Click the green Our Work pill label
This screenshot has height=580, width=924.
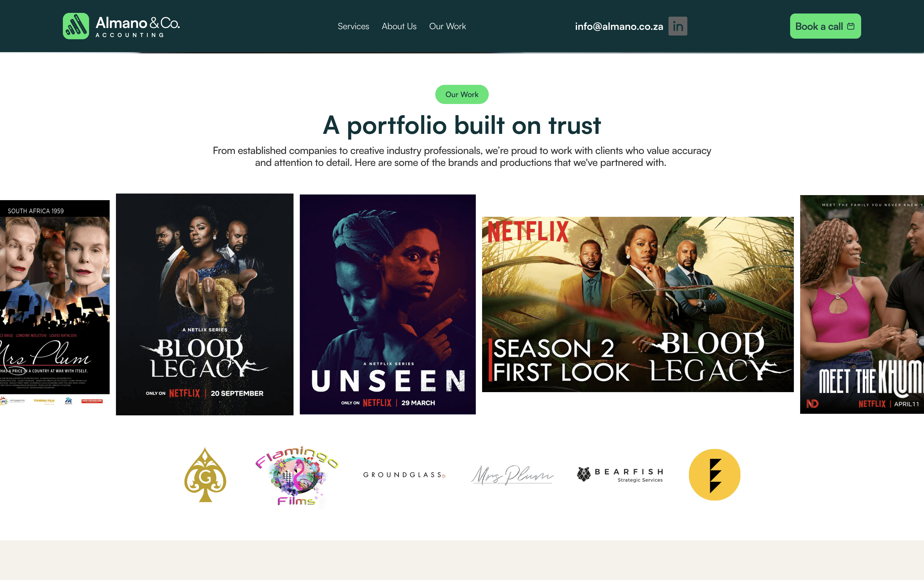[462, 94]
